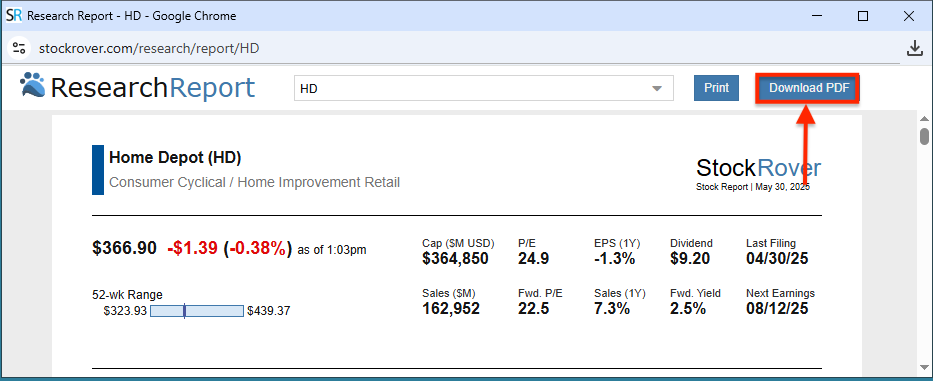Click the Sales (1Y) value 7.3%

612,308
